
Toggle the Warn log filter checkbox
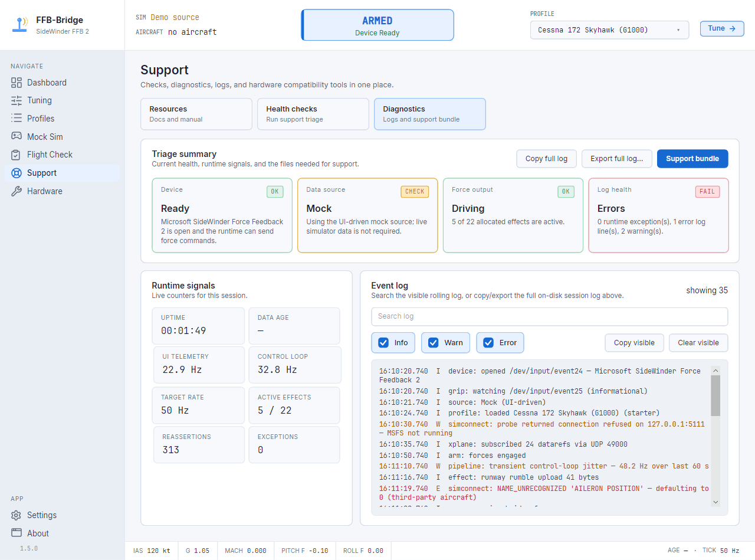point(434,342)
